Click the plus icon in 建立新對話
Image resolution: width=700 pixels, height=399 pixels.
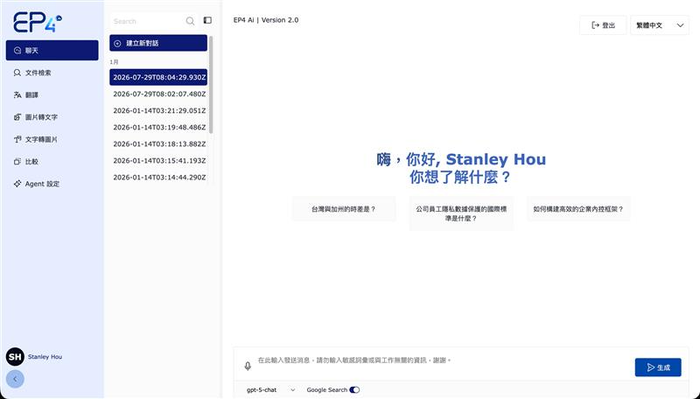point(117,43)
